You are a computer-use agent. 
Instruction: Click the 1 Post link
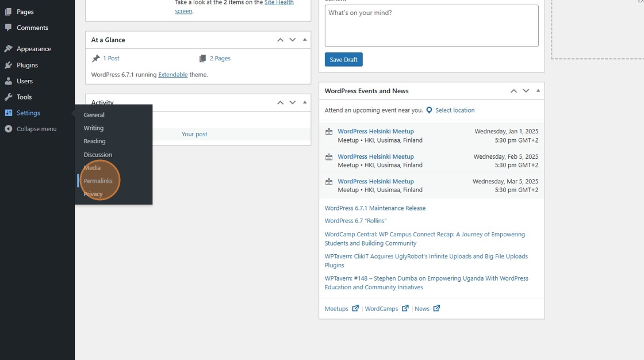(x=111, y=58)
